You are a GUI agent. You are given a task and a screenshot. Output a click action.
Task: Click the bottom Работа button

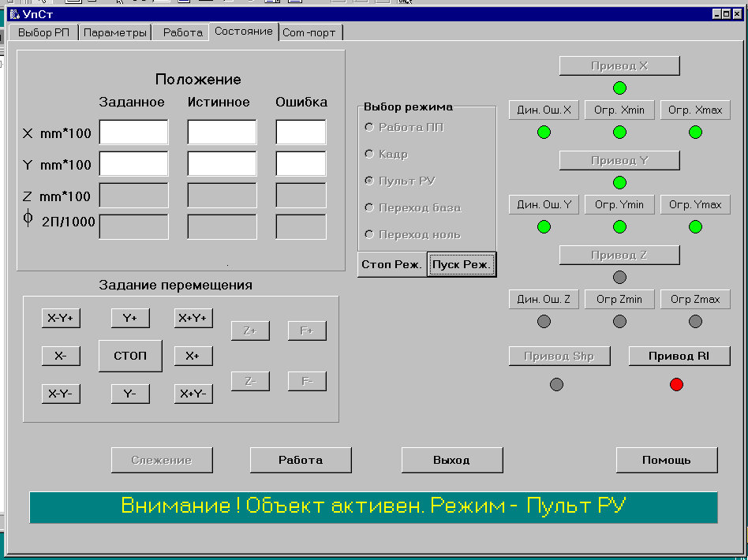coord(301,460)
